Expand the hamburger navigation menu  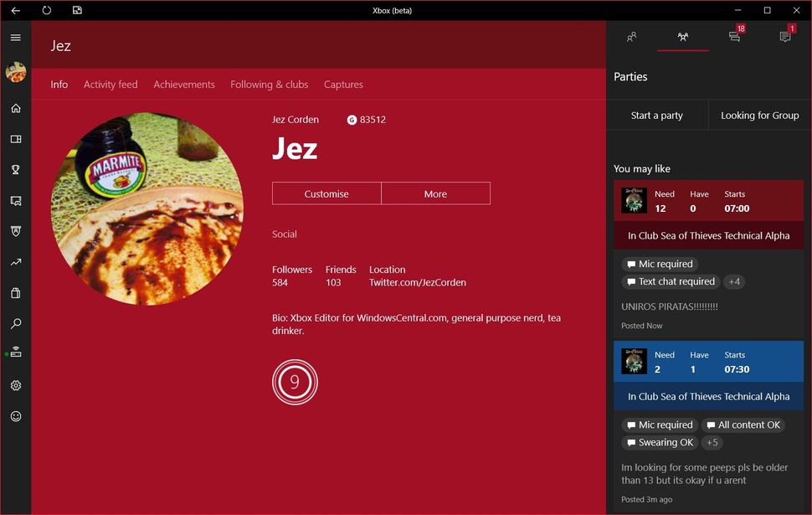(x=15, y=37)
